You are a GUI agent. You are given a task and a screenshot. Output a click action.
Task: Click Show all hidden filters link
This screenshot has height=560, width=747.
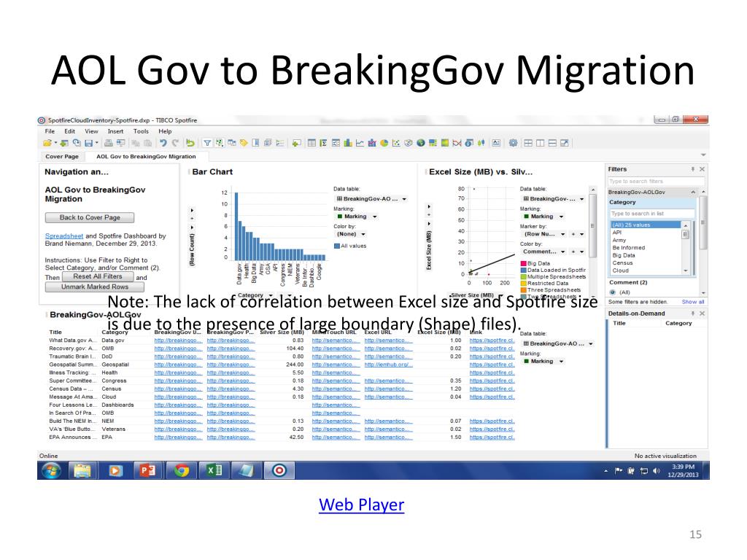[x=693, y=302]
